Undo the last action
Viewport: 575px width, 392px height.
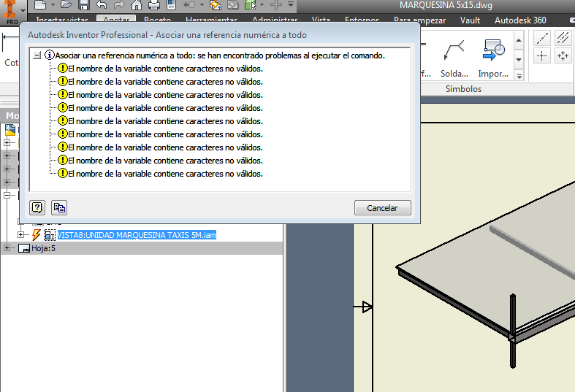tap(102, 5)
